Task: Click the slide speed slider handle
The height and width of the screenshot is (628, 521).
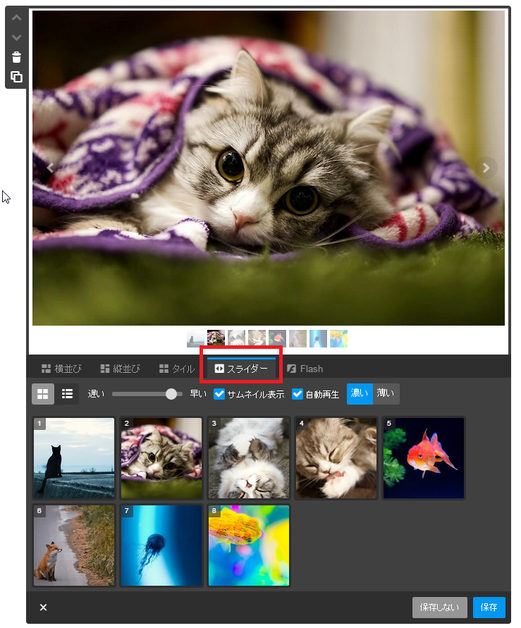Action: 171,394
